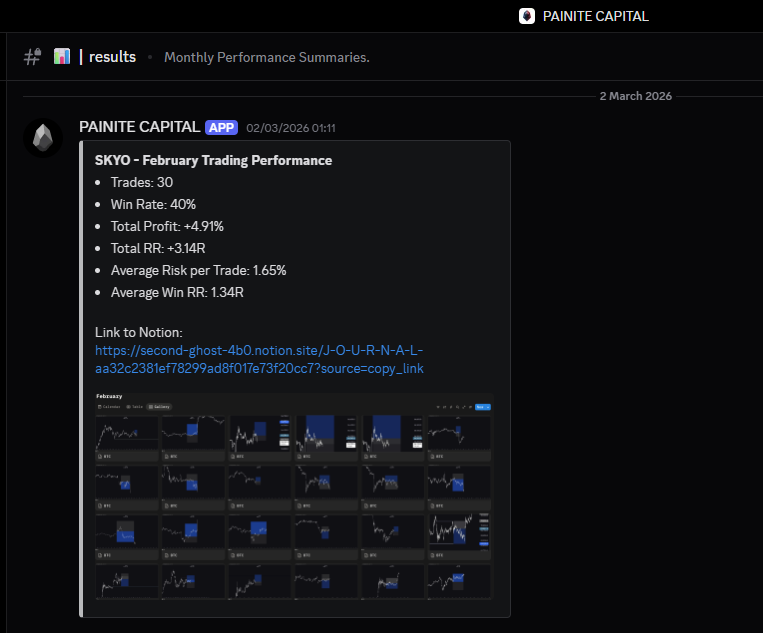Click the line 'Total Profit: +4.91%'
The width and height of the screenshot is (763, 633).
coord(167,226)
